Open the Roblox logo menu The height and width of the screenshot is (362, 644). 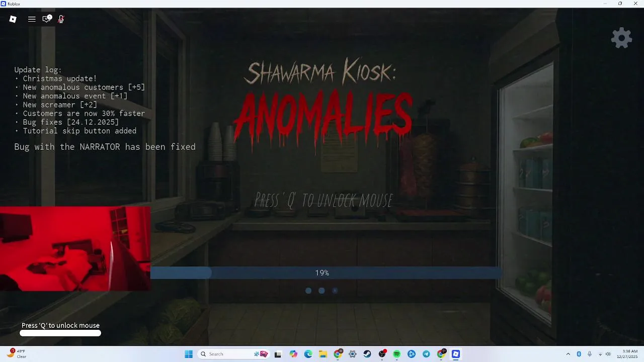(13, 19)
